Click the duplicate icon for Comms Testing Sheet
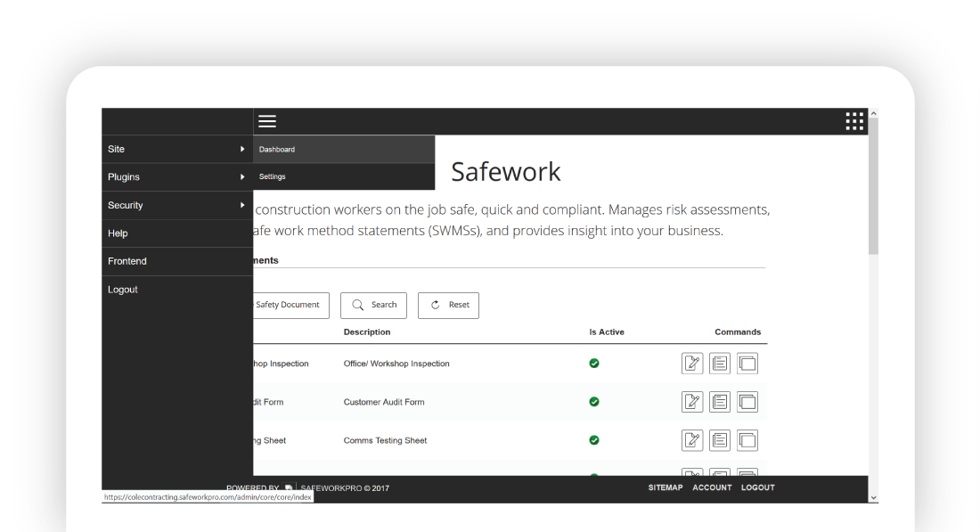The height and width of the screenshot is (532, 980). point(747,439)
